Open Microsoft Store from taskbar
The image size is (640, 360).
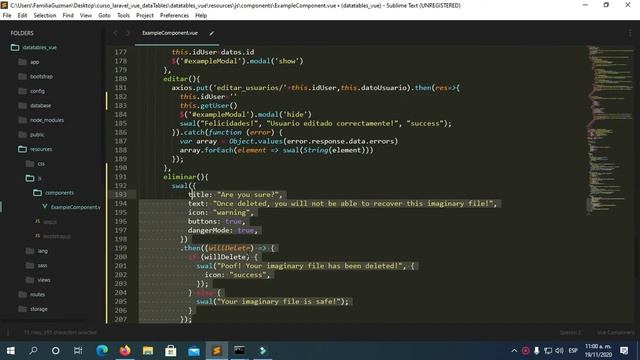point(171,351)
